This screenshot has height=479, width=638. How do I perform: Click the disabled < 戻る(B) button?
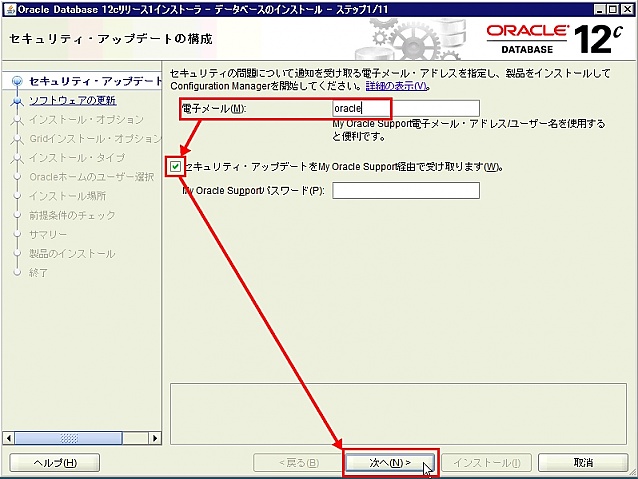(298, 463)
